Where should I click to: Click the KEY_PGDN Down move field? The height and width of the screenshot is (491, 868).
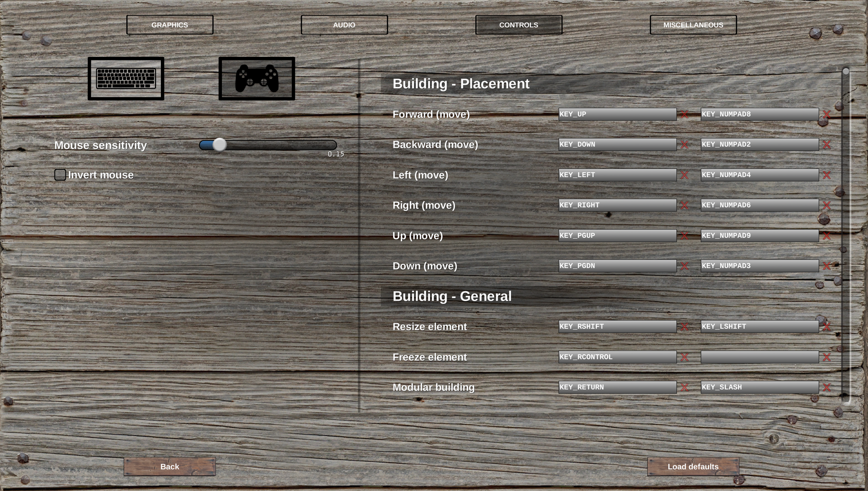point(617,266)
